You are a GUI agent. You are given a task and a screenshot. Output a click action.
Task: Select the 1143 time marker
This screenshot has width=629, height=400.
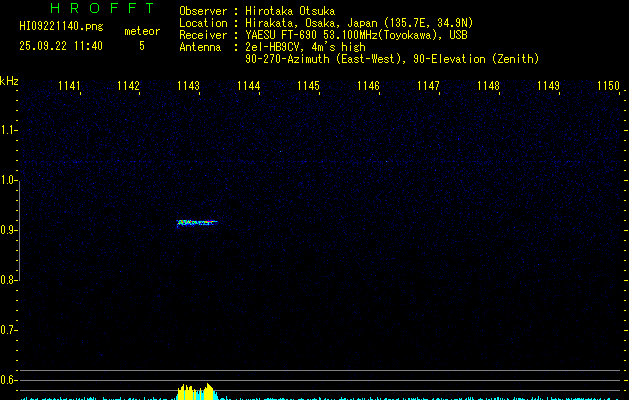click(188, 86)
